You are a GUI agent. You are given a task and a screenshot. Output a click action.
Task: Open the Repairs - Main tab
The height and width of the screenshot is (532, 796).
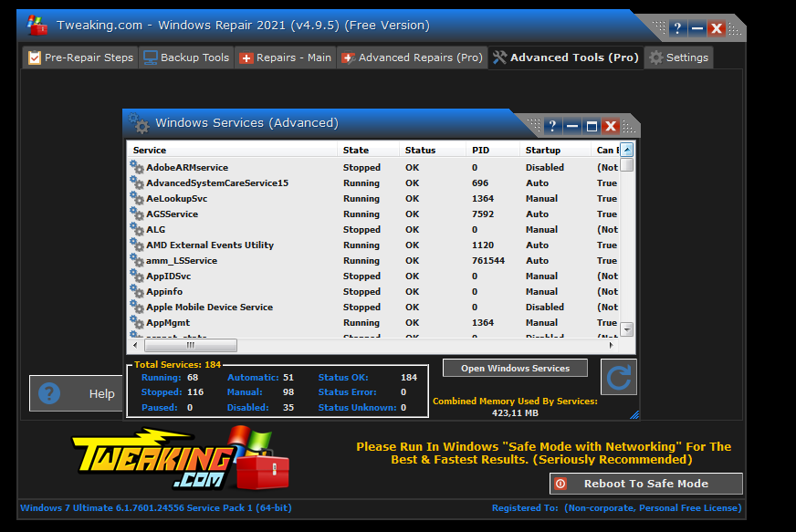(x=286, y=57)
